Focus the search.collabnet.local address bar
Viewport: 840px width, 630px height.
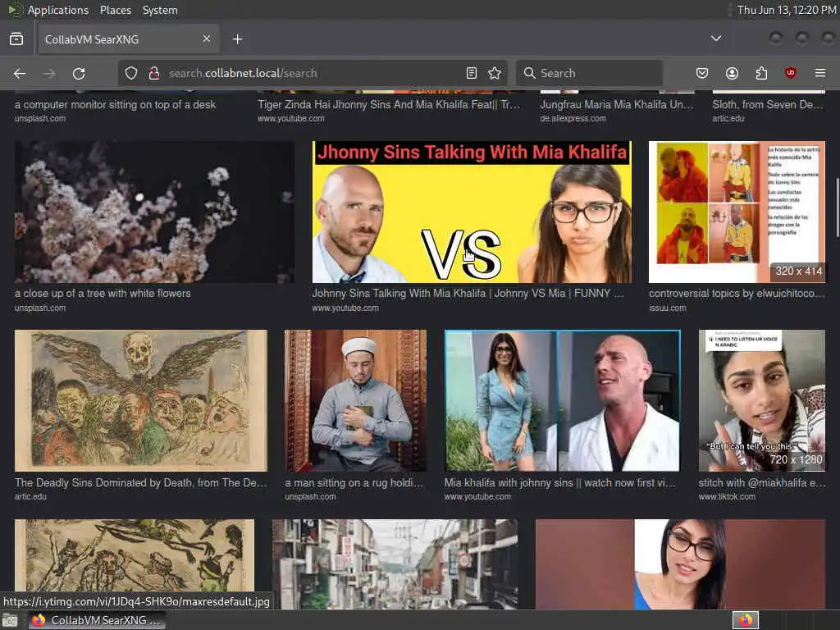click(x=311, y=73)
